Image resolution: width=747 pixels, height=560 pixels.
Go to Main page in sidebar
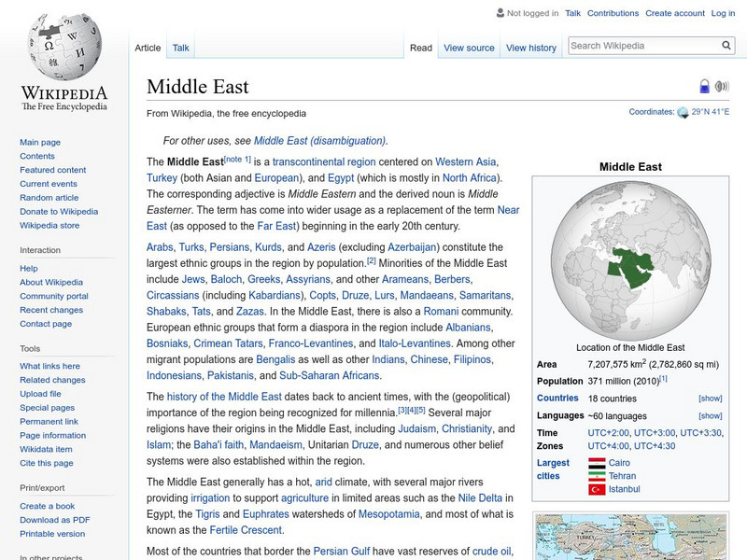40,143
